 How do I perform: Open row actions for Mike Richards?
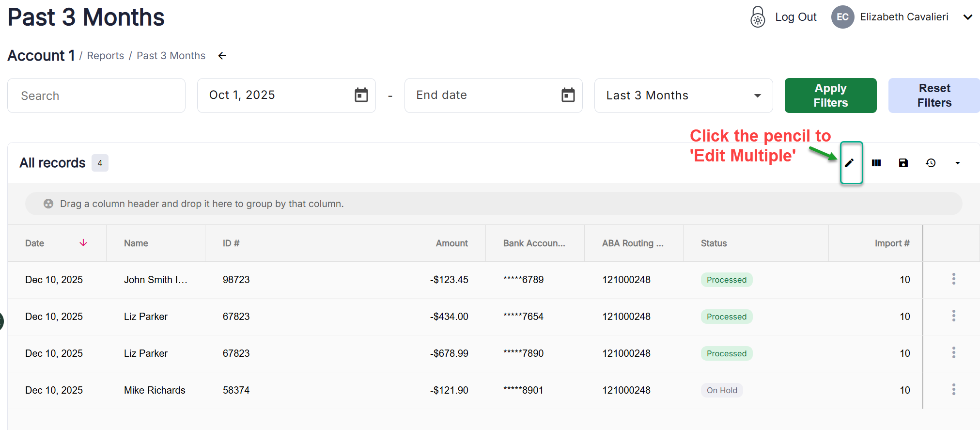tap(953, 390)
